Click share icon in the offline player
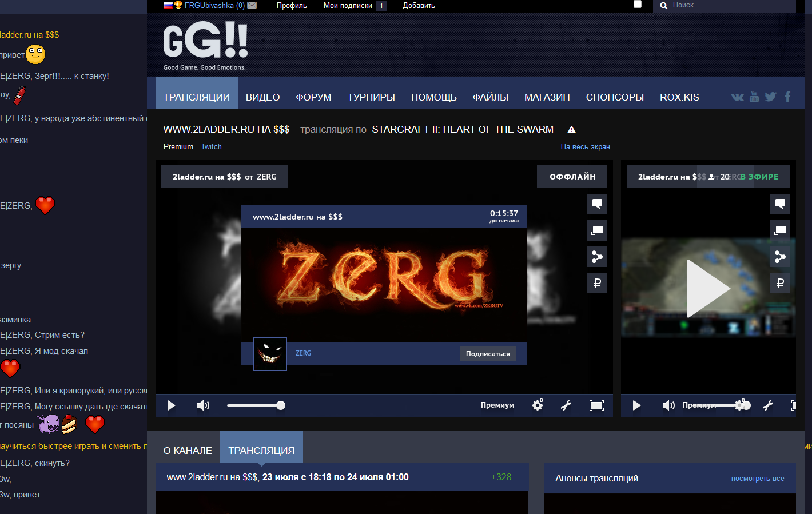 pyautogui.click(x=597, y=257)
